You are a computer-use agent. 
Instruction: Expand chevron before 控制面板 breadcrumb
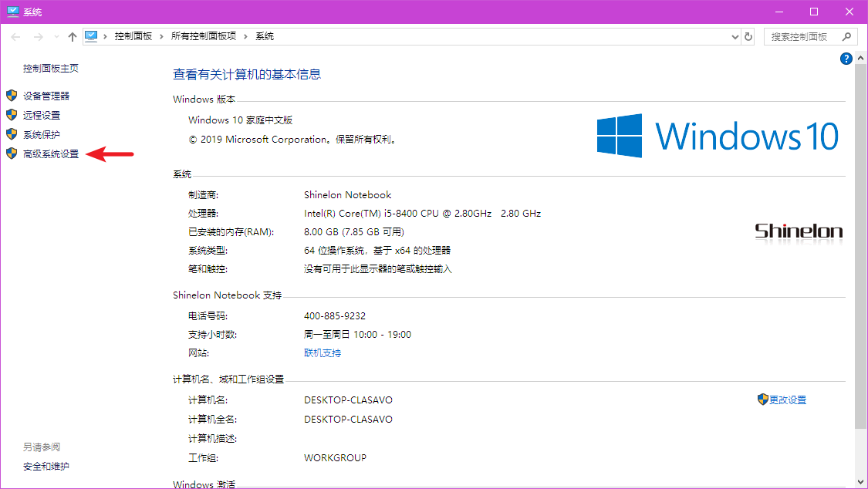(105, 36)
